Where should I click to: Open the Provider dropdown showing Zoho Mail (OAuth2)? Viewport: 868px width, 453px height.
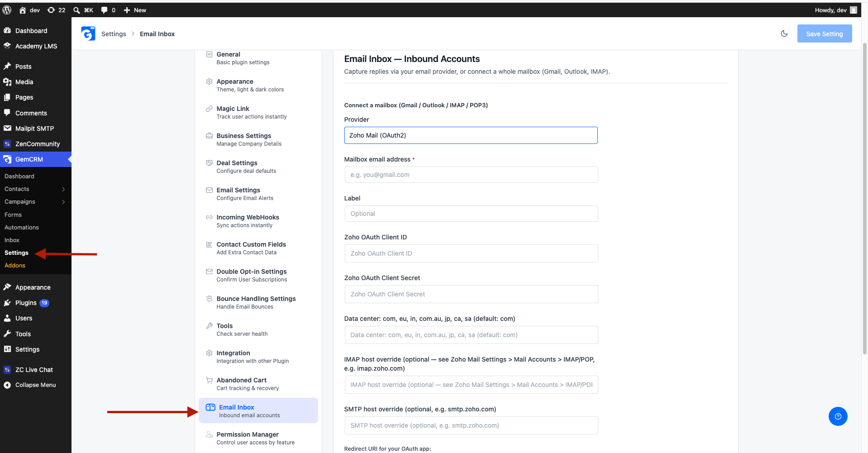(471, 135)
